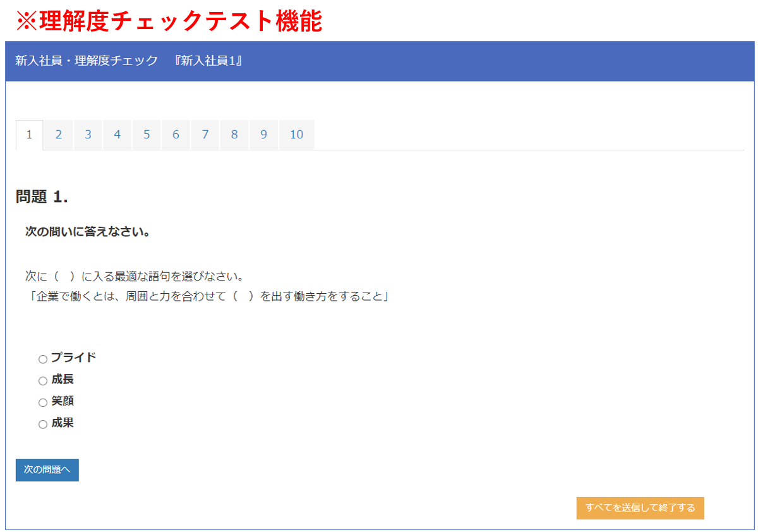Click the 問題 1. heading
The height and width of the screenshot is (532, 758).
(x=42, y=197)
